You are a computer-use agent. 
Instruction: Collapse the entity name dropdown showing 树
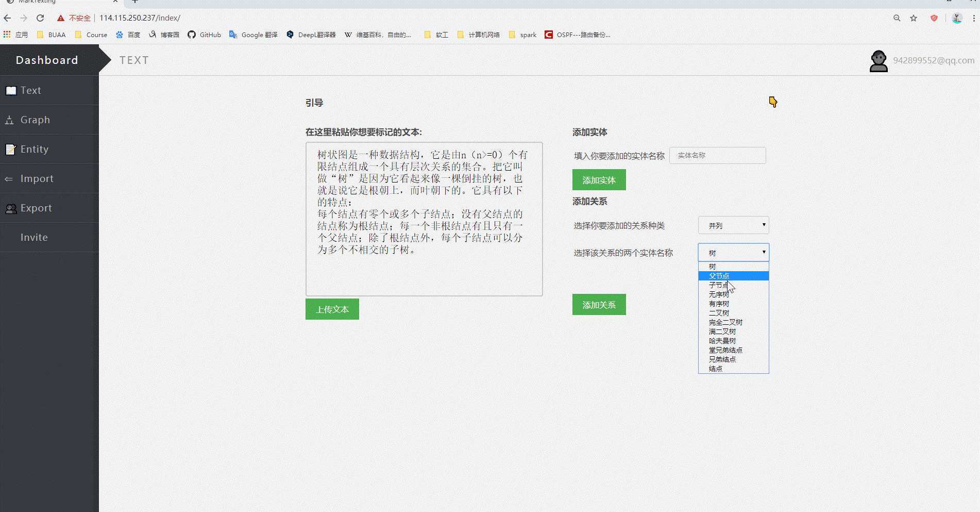(x=734, y=253)
